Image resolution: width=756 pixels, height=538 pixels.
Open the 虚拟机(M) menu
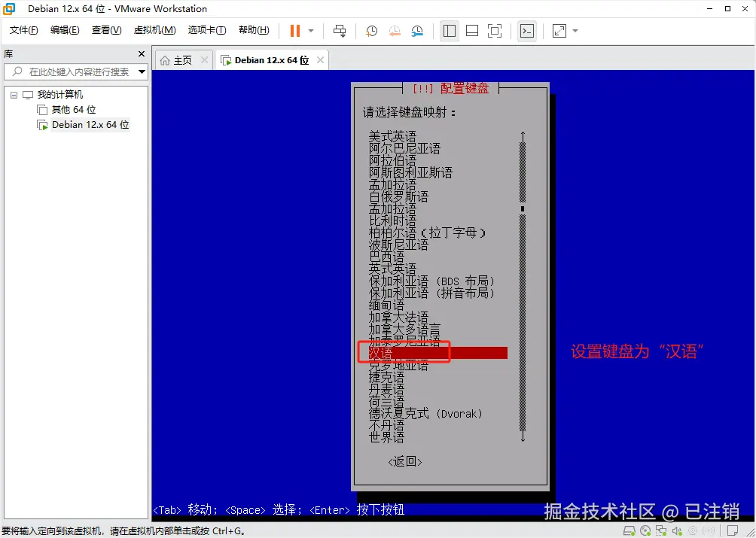154,30
